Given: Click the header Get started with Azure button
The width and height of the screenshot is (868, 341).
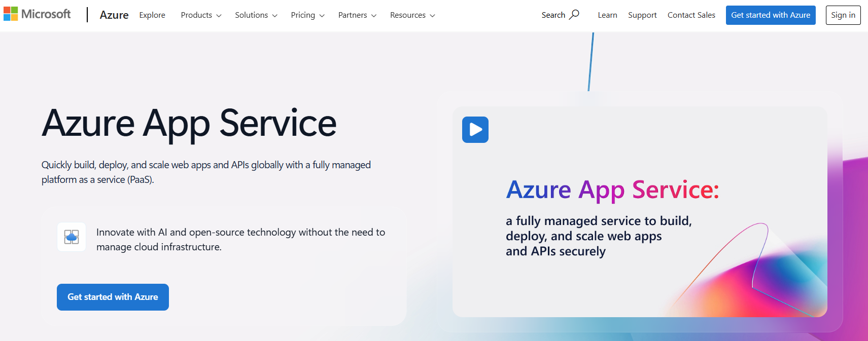Looking at the screenshot, I should (x=771, y=15).
